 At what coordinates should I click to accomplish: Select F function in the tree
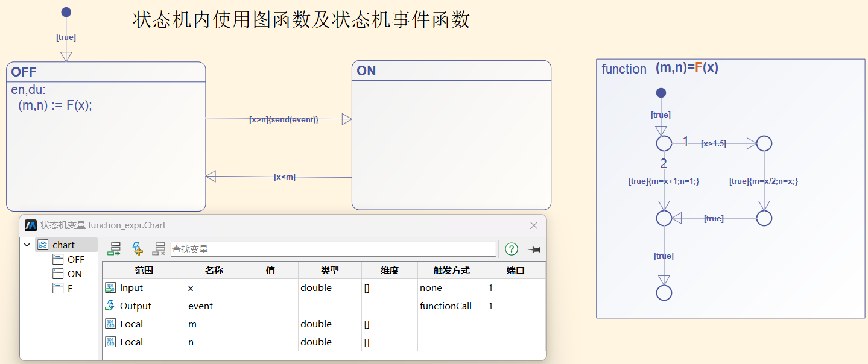pos(70,289)
